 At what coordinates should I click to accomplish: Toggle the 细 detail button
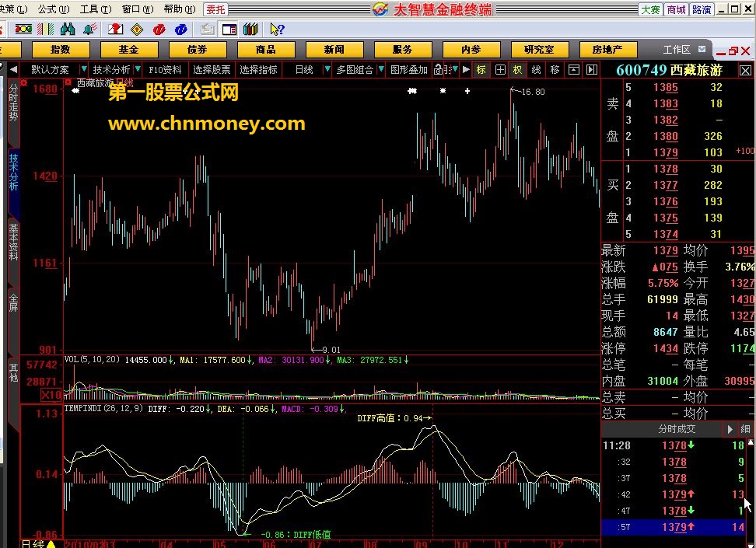click(745, 429)
